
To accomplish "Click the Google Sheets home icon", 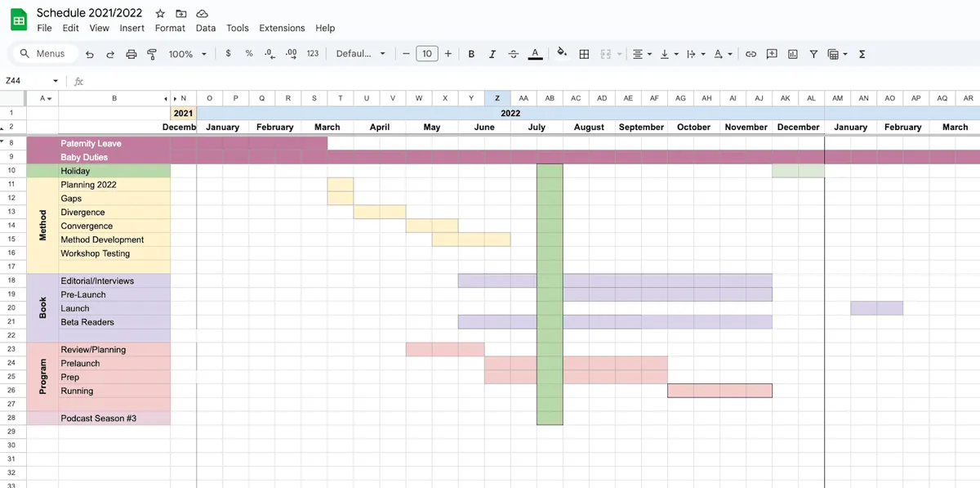I will click(19, 20).
